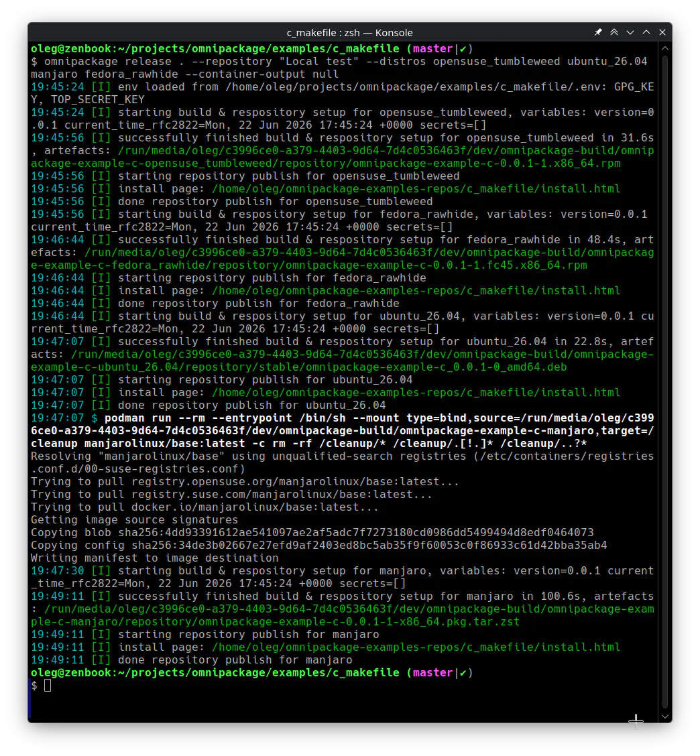Screen dimensions: 700x756
Task: Maximize Konsole using the up chevron
Action: 646,32
